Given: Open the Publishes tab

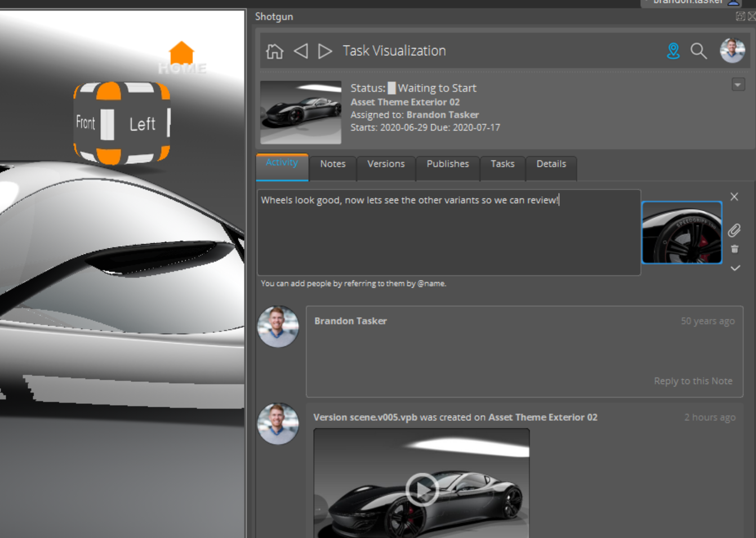Looking at the screenshot, I should [447, 163].
